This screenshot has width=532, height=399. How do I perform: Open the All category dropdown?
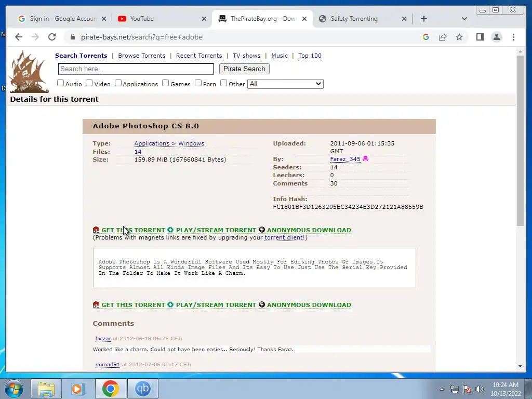tap(285, 84)
